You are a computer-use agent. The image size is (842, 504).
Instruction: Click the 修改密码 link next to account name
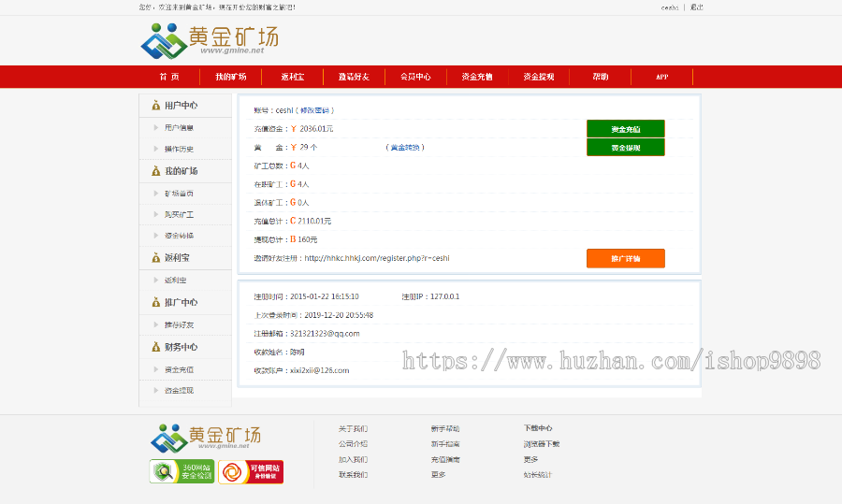[x=314, y=110]
